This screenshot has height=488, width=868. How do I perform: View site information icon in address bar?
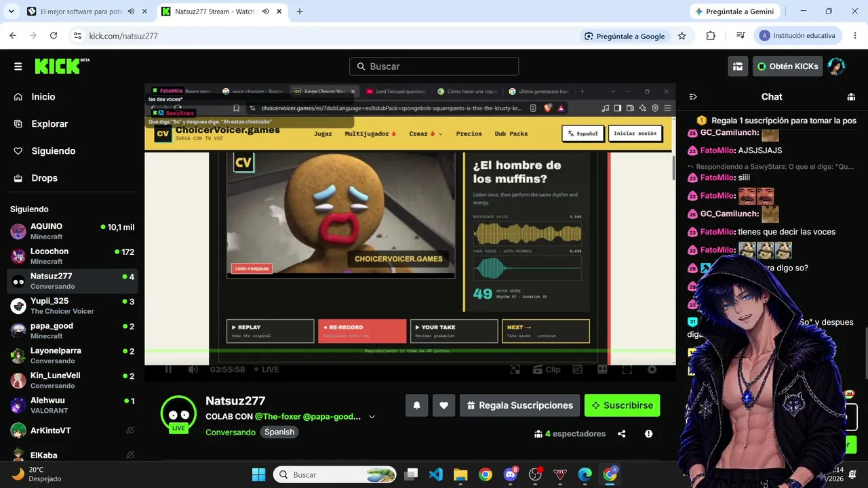tap(77, 36)
